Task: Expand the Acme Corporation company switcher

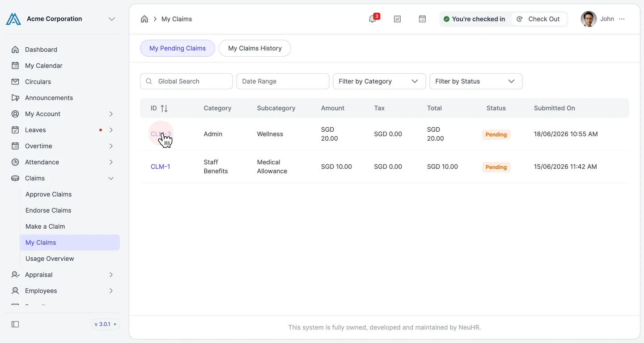Action: point(112,19)
